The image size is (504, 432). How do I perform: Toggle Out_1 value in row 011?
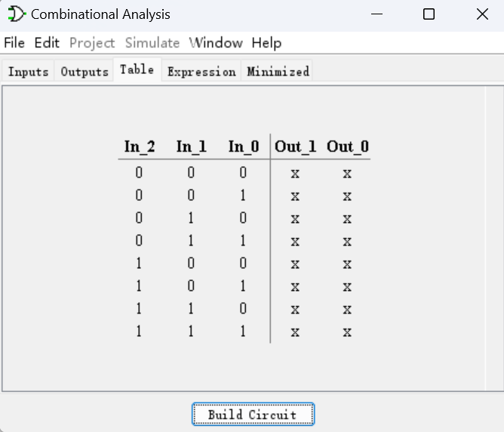(295, 242)
